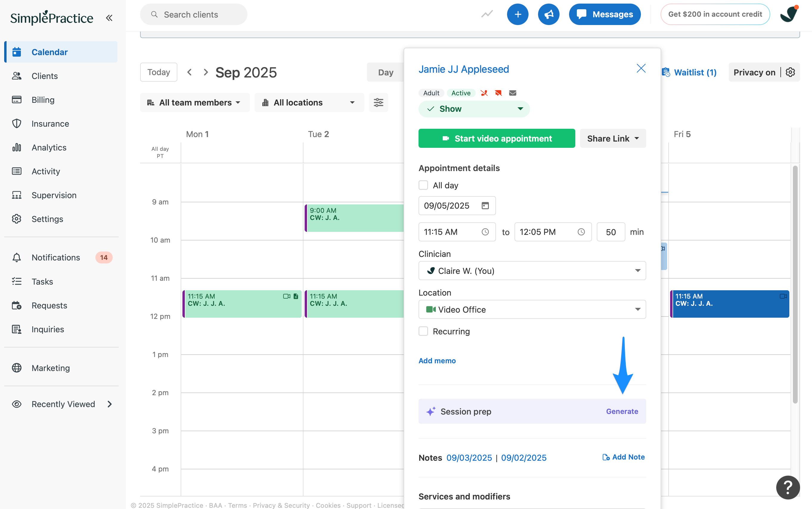Click the Today button
The height and width of the screenshot is (509, 812).
point(159,72)
